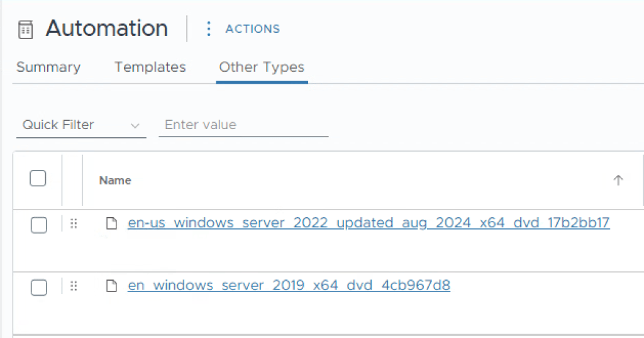The height and width of the screenshot is (338, 644).
Task: Open the Actions vertical ellipsis icon
Action: (x=209, y=29)
